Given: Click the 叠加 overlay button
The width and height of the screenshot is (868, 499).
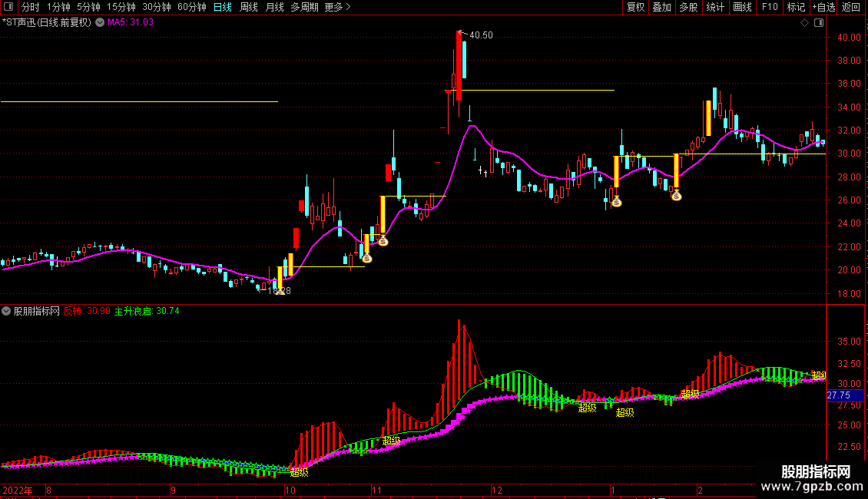Looking at the screenshot, I should pos(662,7).
